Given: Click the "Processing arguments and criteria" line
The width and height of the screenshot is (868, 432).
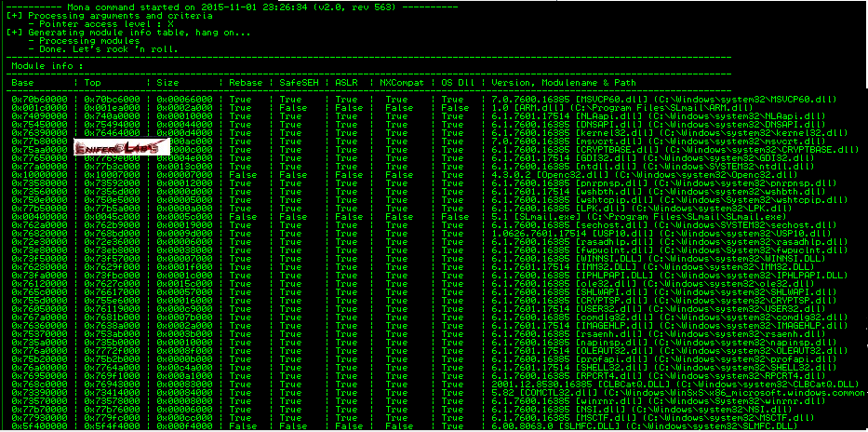Looking at the screenshot, I should tap(109, 16).
